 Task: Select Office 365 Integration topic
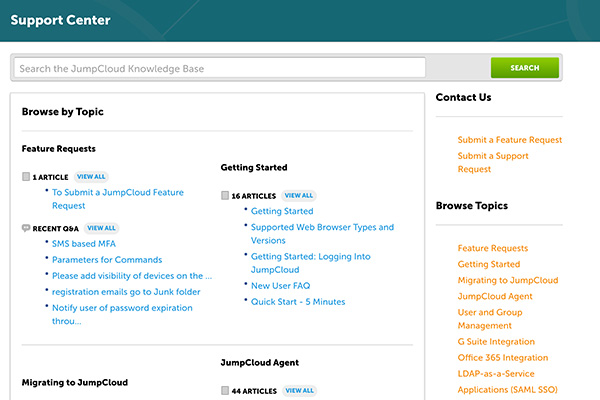point(503,358)
